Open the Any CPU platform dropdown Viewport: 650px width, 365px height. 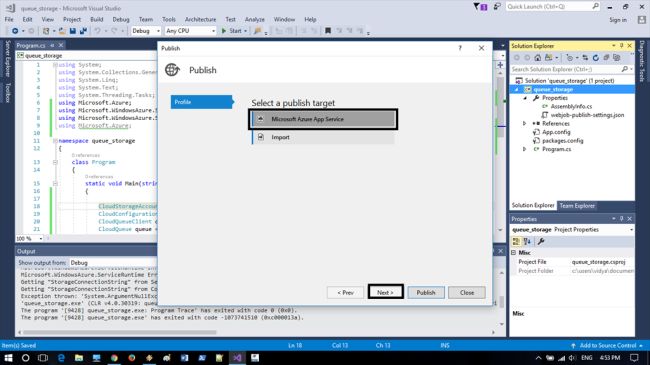(x=190, y=31)
